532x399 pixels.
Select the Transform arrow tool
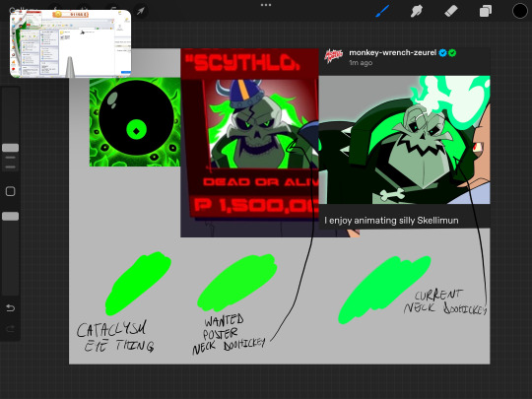click(x=141, y=11)
